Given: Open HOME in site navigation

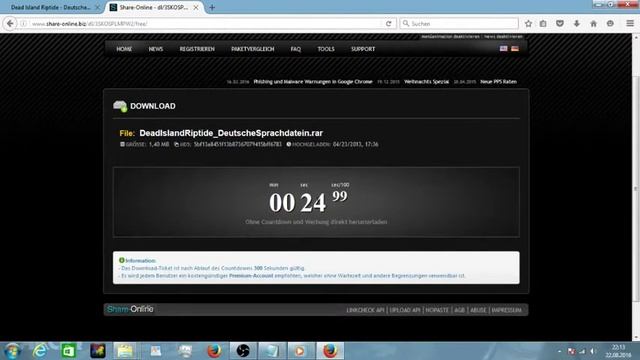Looking at the screenshot, I should 124,49.
